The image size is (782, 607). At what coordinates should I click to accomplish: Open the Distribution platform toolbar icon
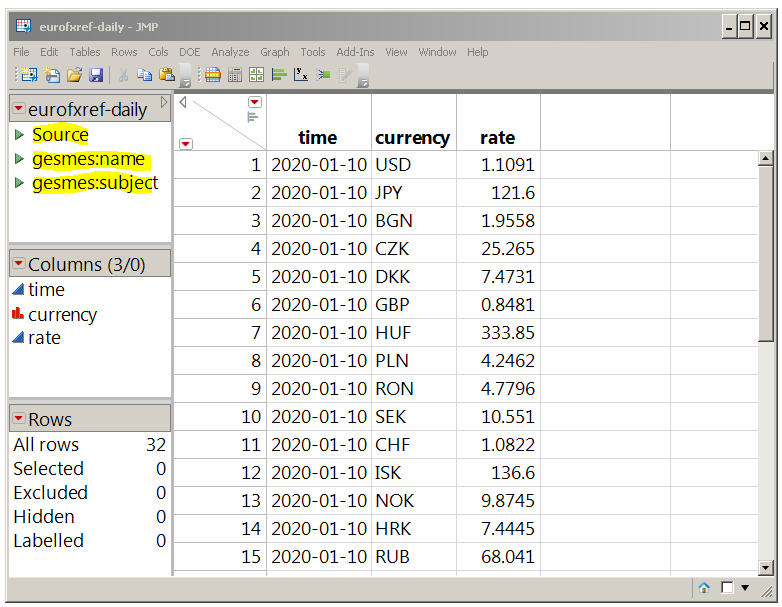click(x=279, y=75)
